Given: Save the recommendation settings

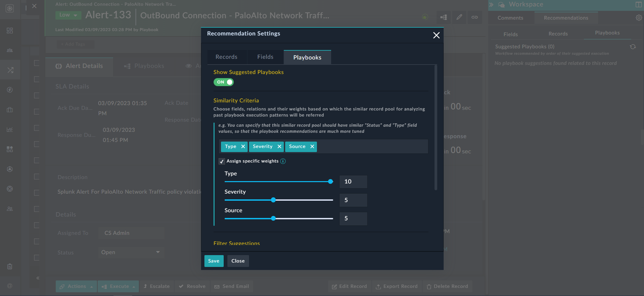Looking at the screenshot, I should click(x=214, y=261).
